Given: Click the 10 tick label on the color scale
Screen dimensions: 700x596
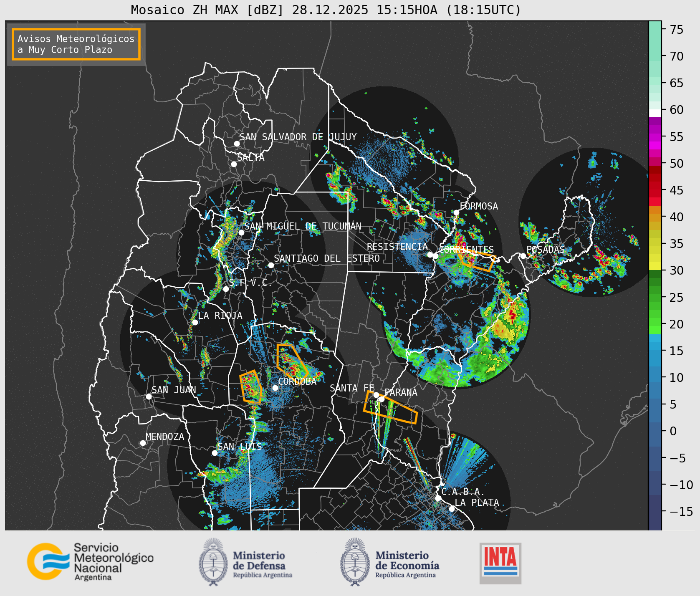Looking at the screenshot, I should (x=677, y=378).
